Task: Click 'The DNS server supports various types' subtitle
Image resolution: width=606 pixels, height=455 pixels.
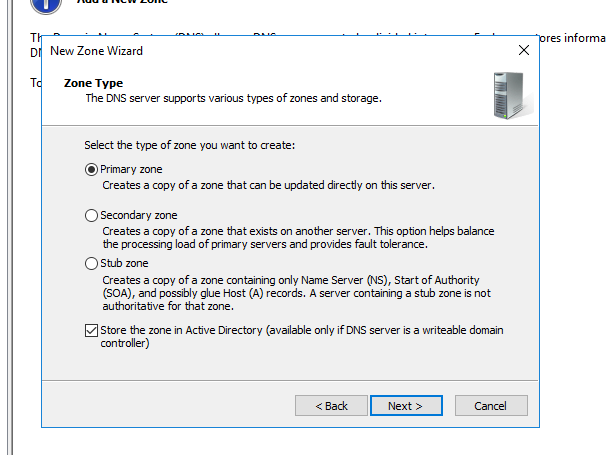Action: (233, 98)
